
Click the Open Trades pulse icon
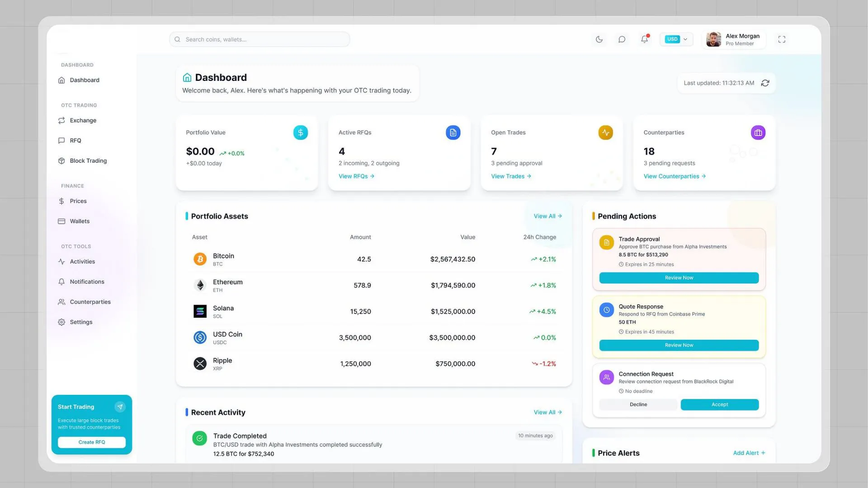pos(606,133)
